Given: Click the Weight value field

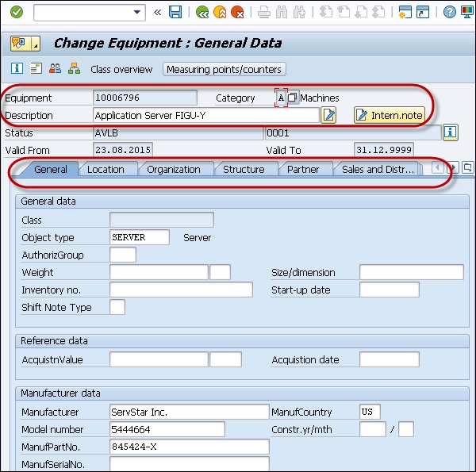Looking at the screenshot, I should click(159, 272).
